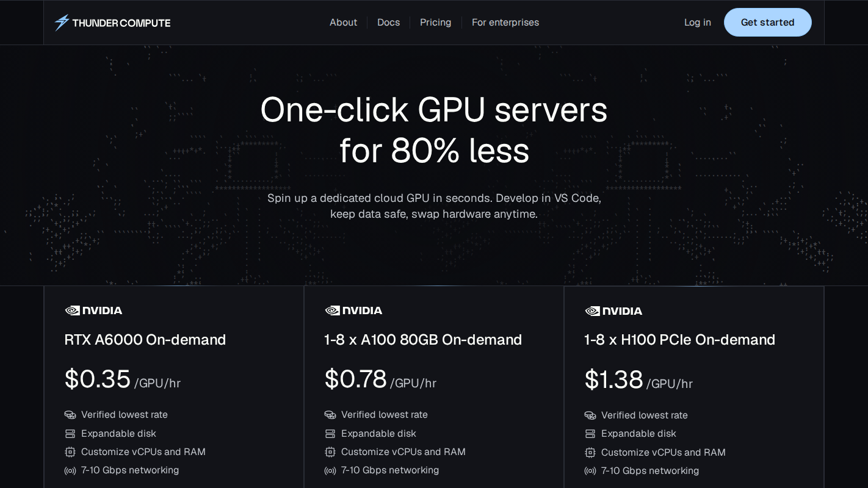Screen dimensions: 868x488
Task: Click Verified lowest rate in RTX A6000 card
Action: click(125, 415)
